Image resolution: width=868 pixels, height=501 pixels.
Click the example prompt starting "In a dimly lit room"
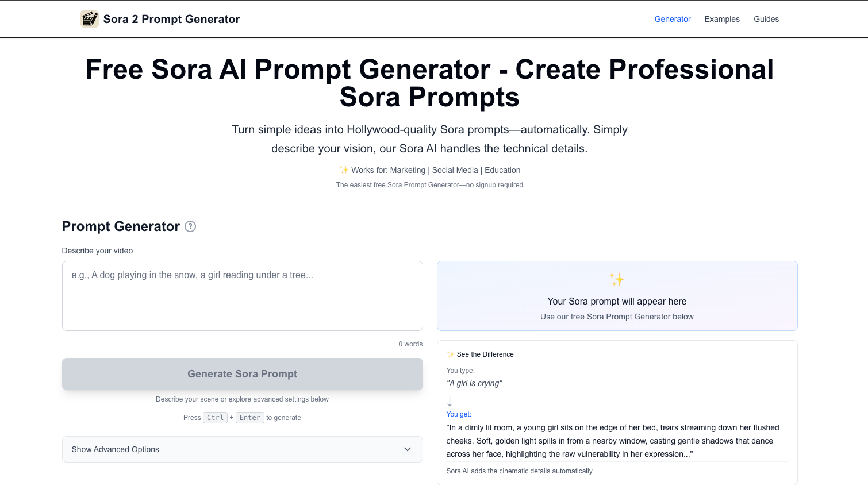(613, 441)
